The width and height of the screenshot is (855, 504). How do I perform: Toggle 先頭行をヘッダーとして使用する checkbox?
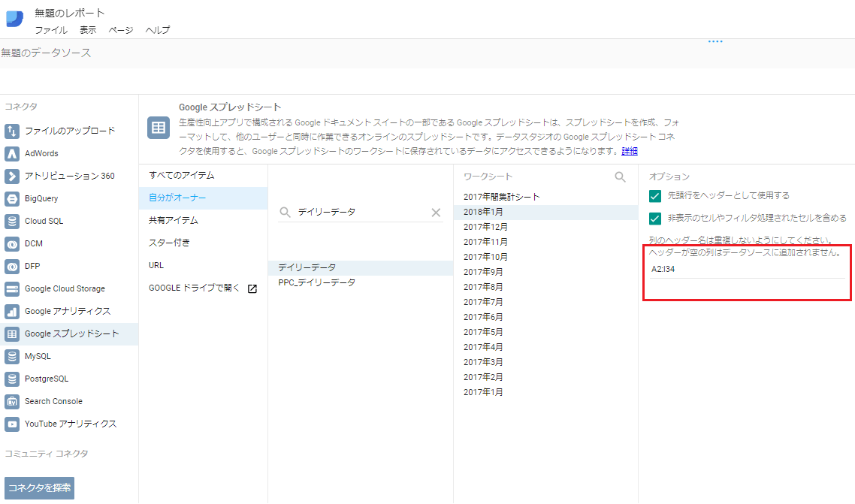tap(655, 196)
